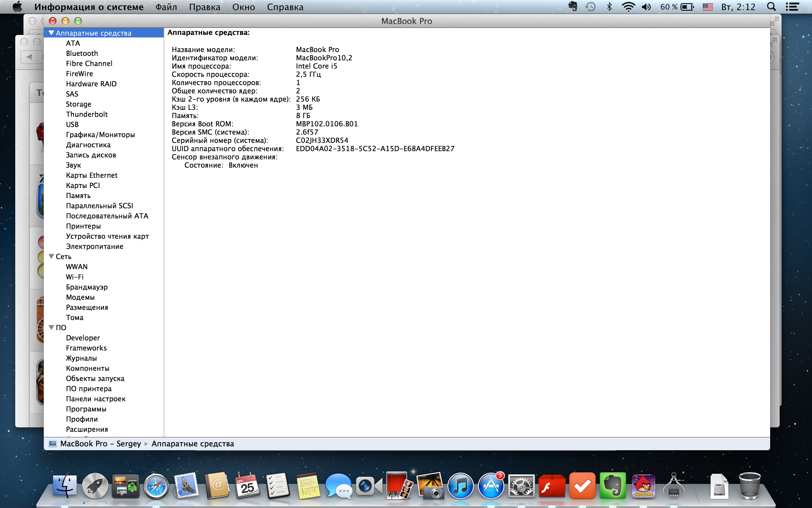Select Bluetooth in hardware list
Image resolution: width=812 pixels, height=508 pixels.
tap(82, 53)
